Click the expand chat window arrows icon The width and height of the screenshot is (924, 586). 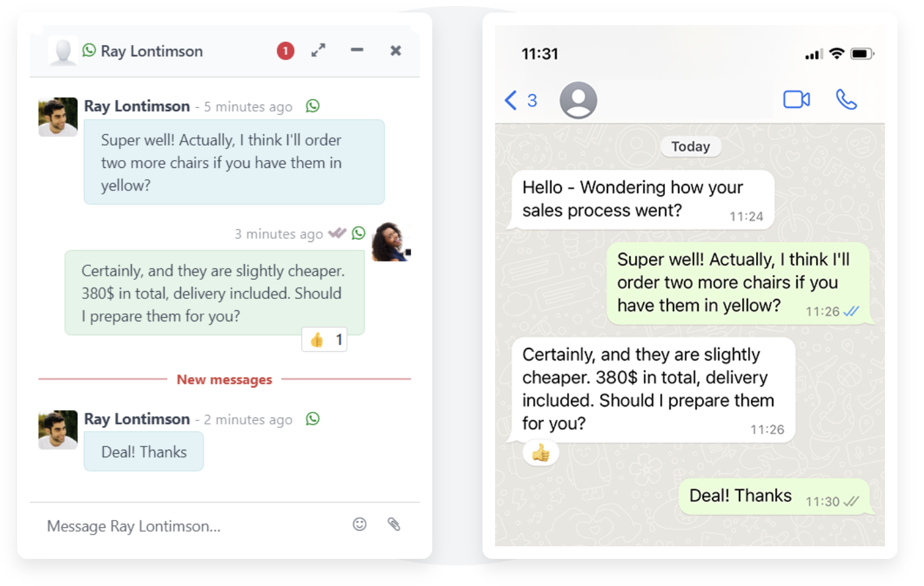319,50
